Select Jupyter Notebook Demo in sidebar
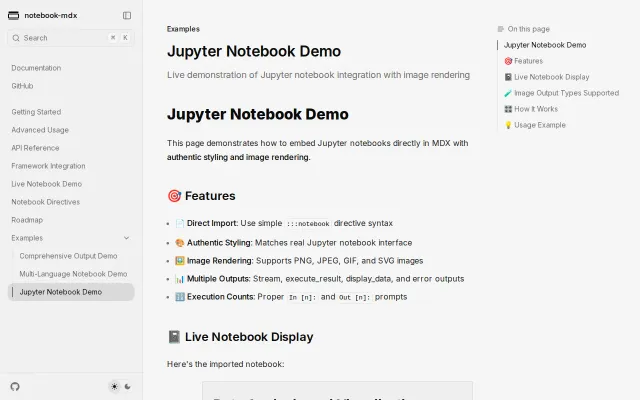Screen dimensions: 640x400 tap(71, 292)
